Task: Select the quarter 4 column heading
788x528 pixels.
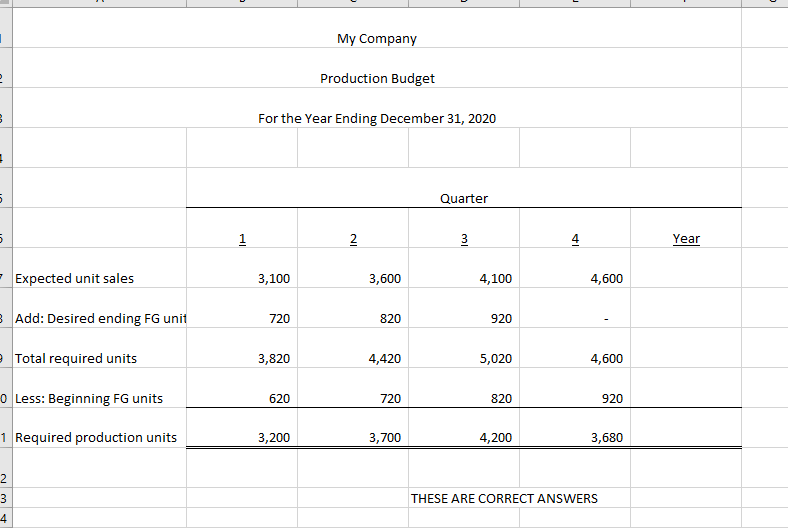Action: coord(575,228)
